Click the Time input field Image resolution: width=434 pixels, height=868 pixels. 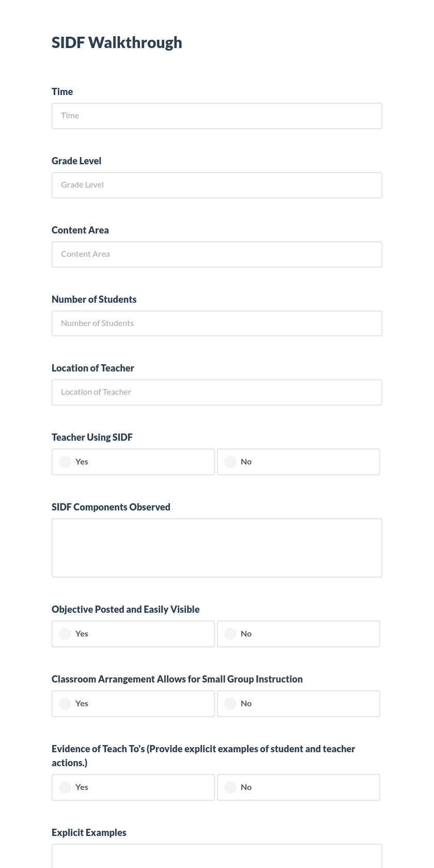217,116
